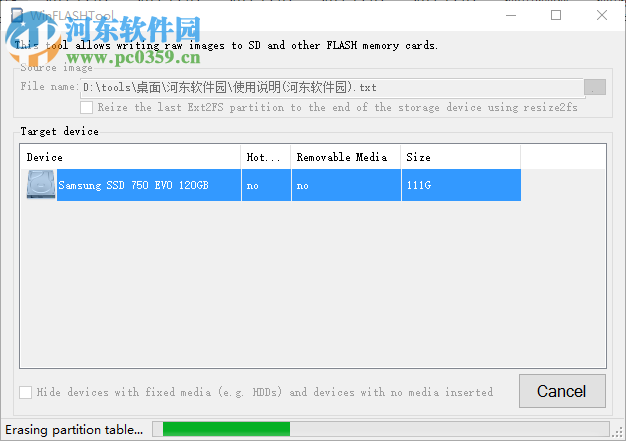Click the Device column header
This screenshot has width=626, height=441.
click(x=130, y=157)
